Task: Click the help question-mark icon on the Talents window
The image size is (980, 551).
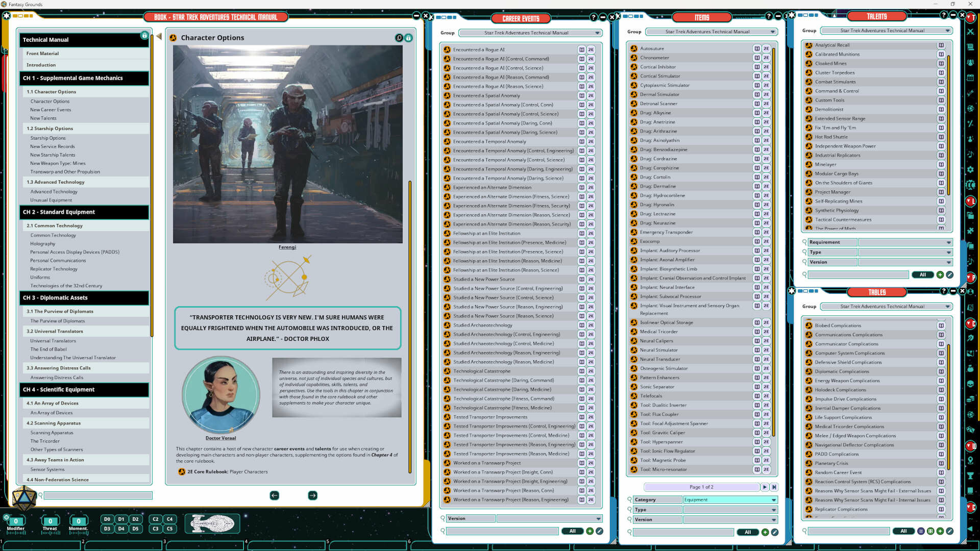Action: 944,15
